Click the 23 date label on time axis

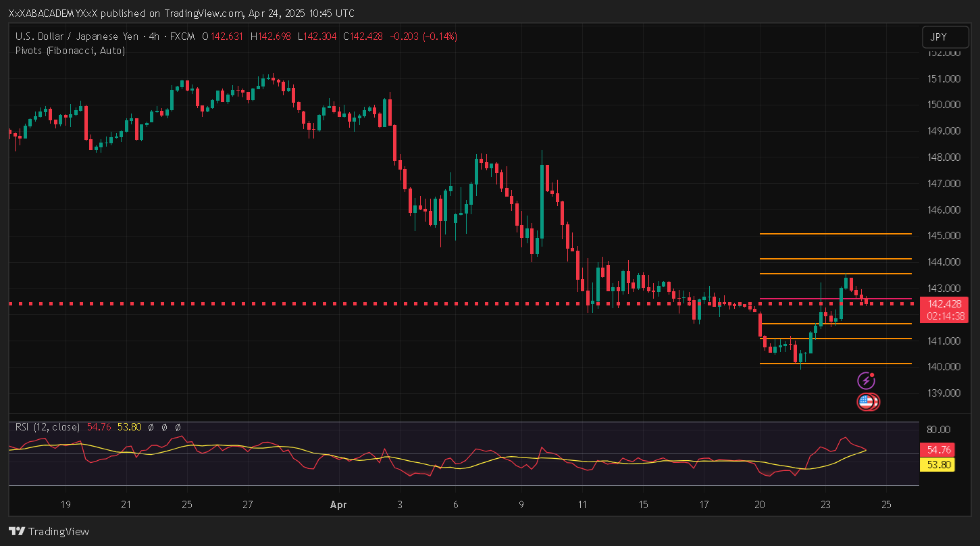[825, 504]
